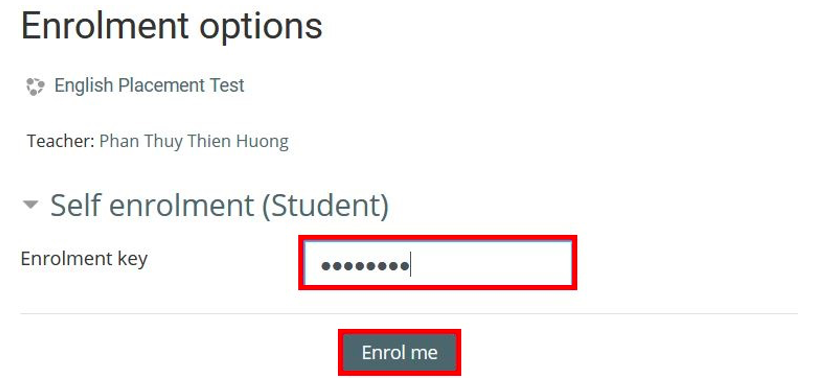Focus the Enrolment key input field
Screen dimensions: 820x387
pyautogui.click(x=438, y=262)
